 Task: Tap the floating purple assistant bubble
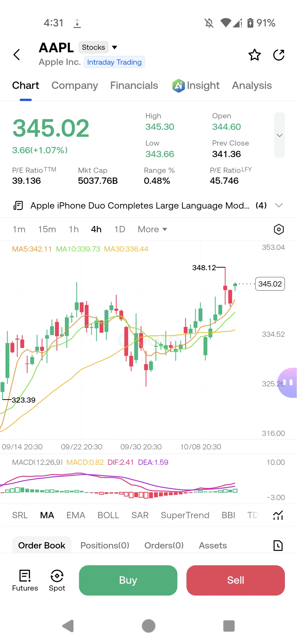pos(287,383)
